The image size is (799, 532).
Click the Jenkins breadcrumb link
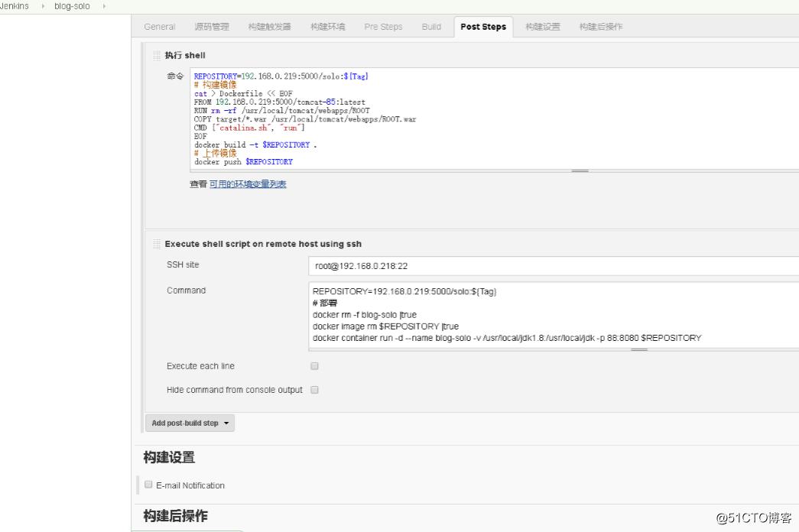pos(14,5)
